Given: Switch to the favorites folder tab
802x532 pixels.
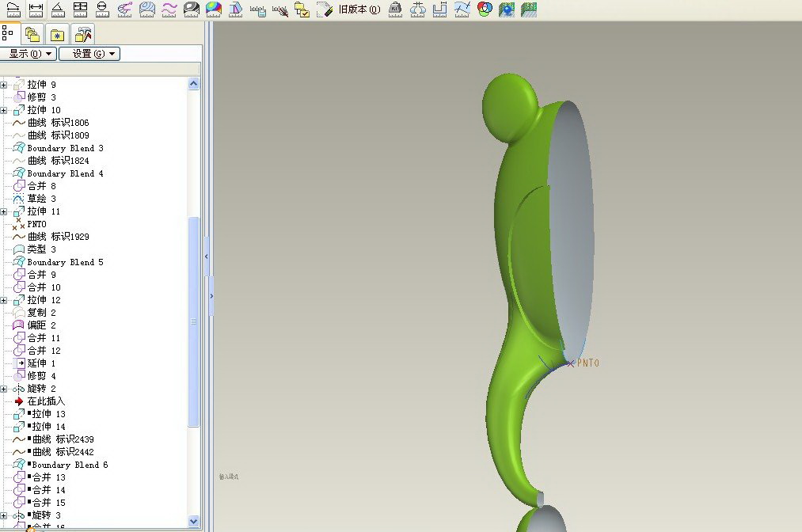Looking at the screenshot, I should tap(57, 34).
